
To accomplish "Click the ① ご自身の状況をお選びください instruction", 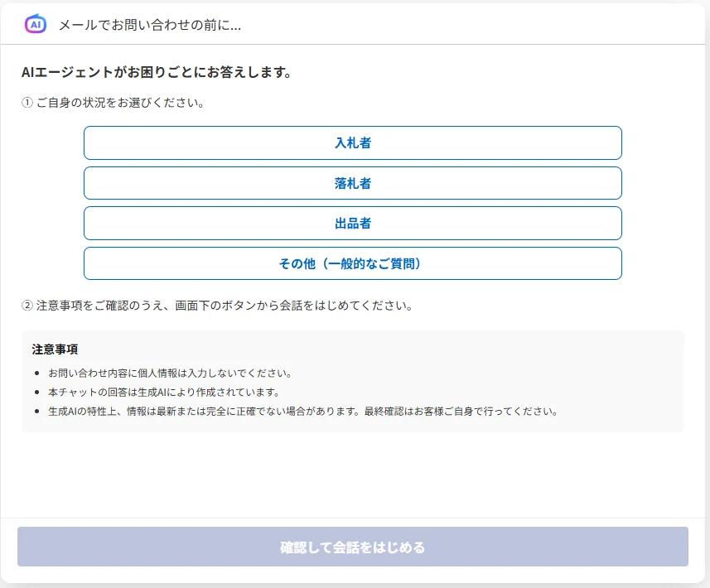I will [x=113, y=103].
